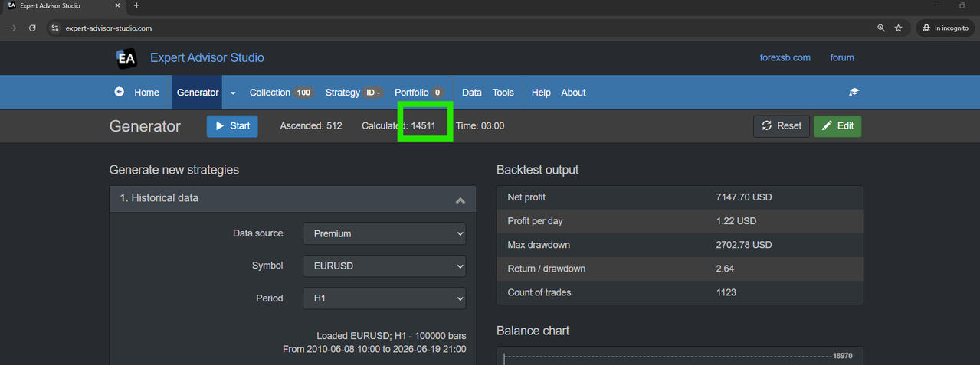This screenshot has width=980, height=365.
Task: Collapse the Historical data panel chevron
Action: (x=460, y=200)
